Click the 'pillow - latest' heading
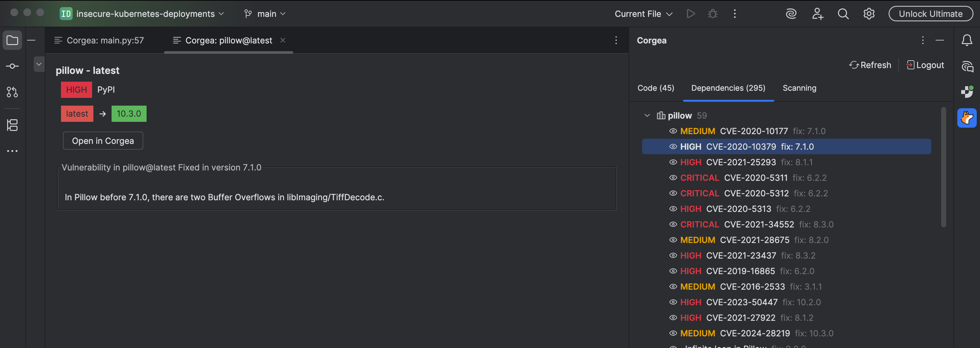980x348 pixels. [87, 70]
